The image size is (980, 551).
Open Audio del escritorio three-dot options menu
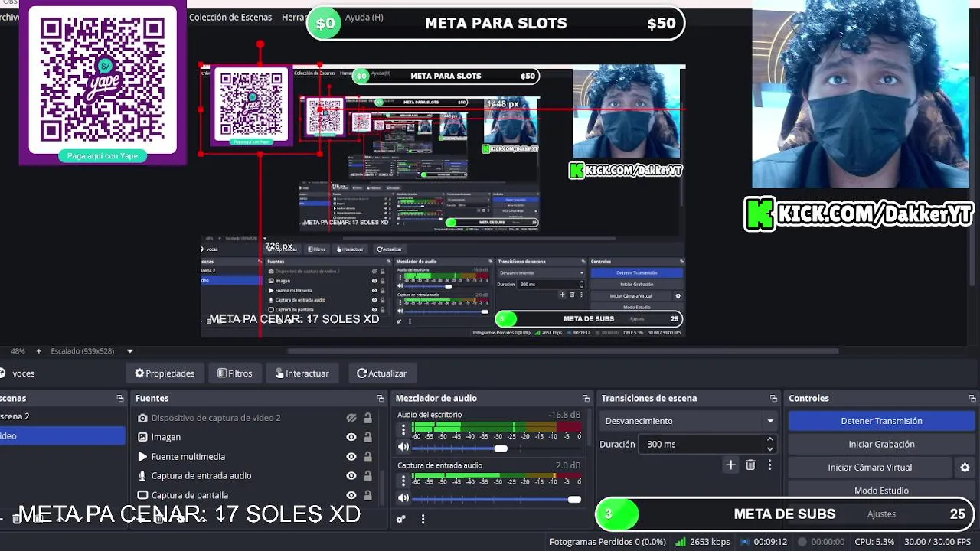[x=403, y=429]
